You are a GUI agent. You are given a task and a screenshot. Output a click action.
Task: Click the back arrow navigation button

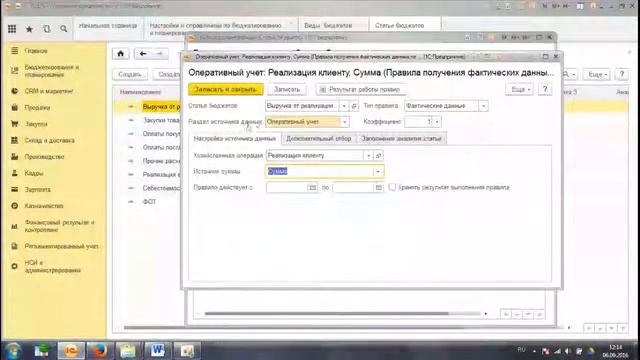[x=143, y=53]
